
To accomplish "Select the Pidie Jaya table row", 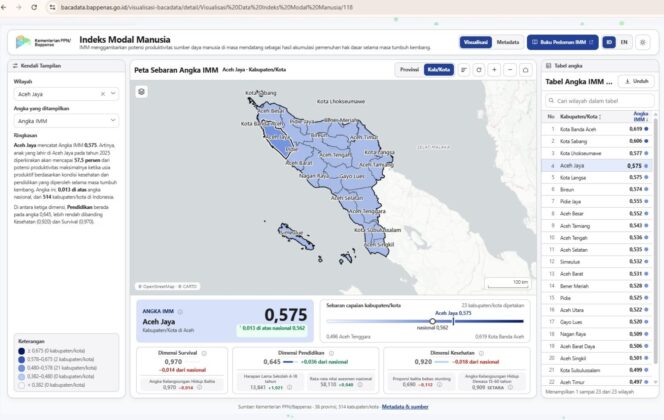I will [597, 202].
